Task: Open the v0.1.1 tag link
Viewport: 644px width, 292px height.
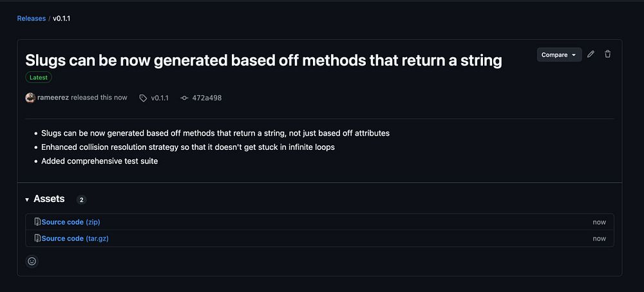Action: 160,98
